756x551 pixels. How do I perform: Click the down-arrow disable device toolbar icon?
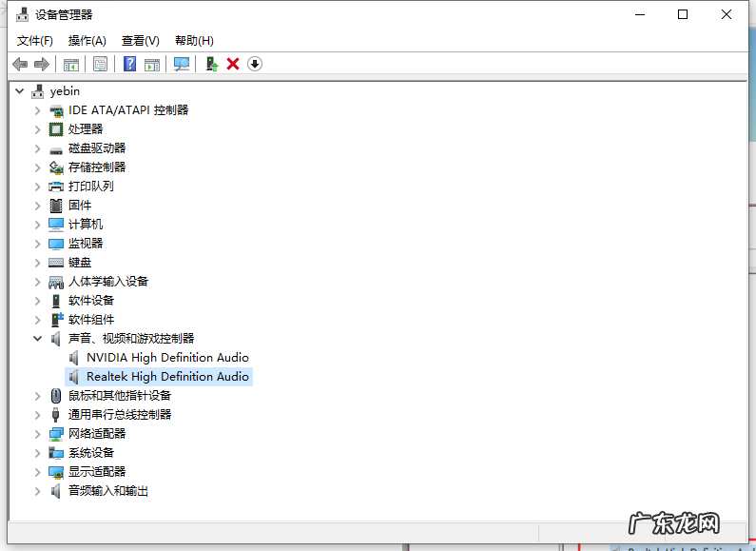[255, 64]
